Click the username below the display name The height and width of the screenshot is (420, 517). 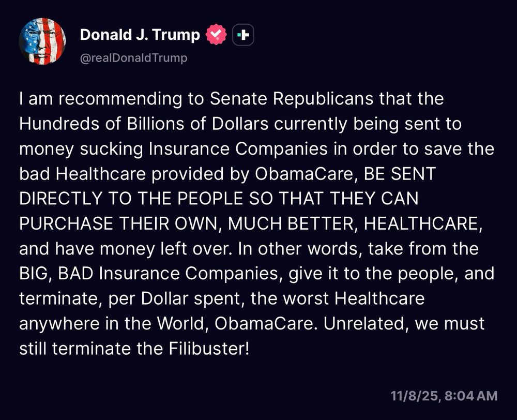(133, 58)
